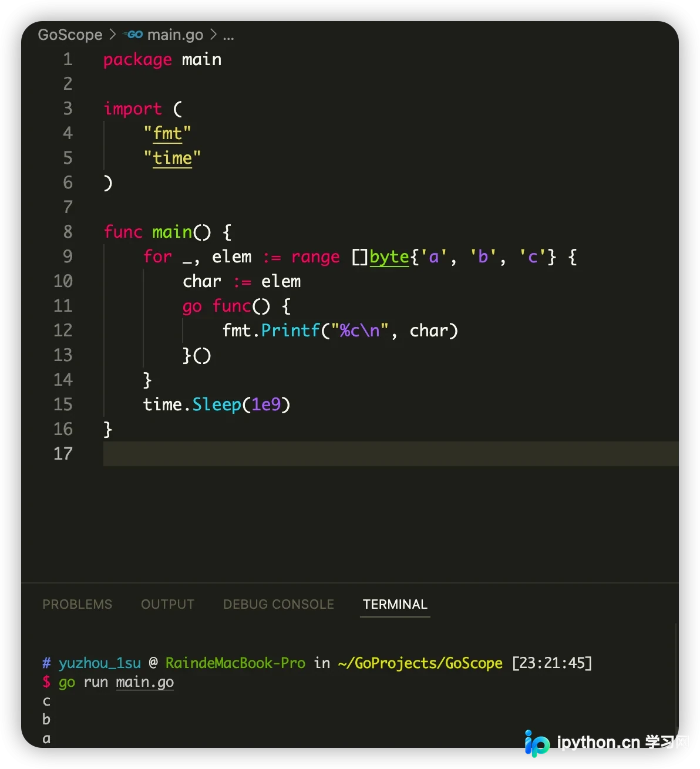Viewport: 700px width, 769px height.
Task: Show the DEBUG CONSOLE tab
Action: 278,604
